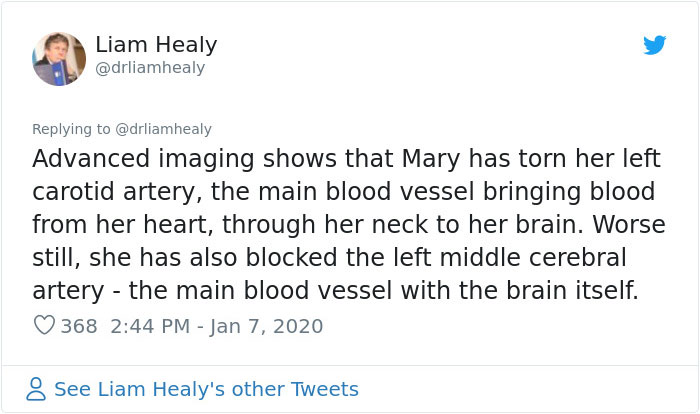Click the @drliamhealy handle under name
The height and width of the screenshot is (414, 700).
150,68
